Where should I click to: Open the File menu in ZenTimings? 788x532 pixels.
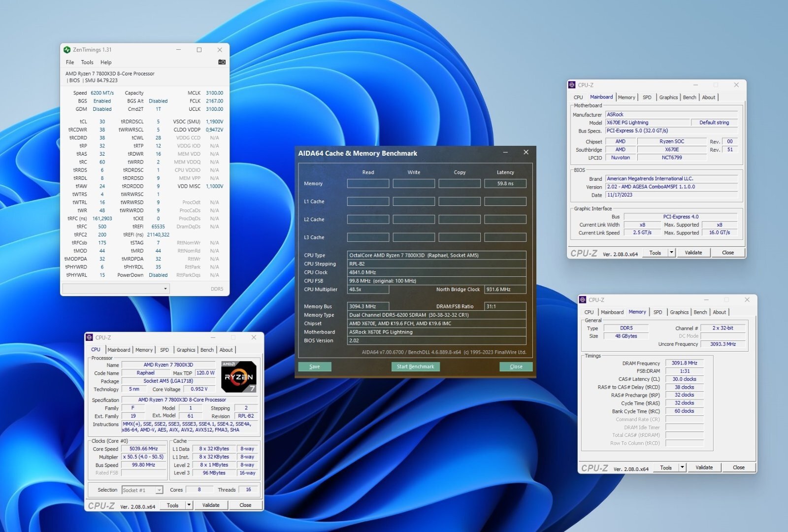(70, 62)
